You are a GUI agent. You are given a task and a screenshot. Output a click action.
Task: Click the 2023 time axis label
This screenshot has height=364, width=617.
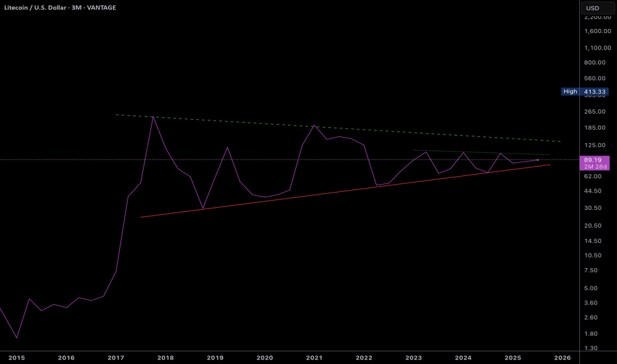tap(413, 357)
